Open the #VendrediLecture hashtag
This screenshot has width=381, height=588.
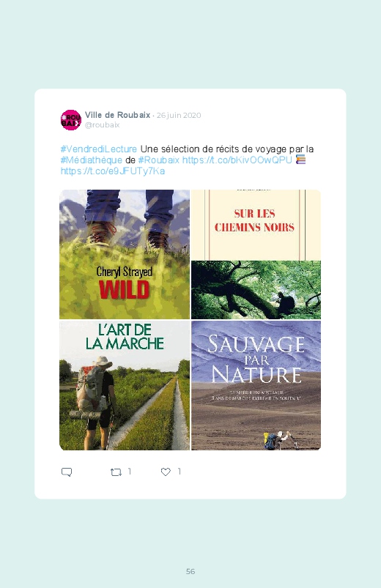tap(99, 149)
